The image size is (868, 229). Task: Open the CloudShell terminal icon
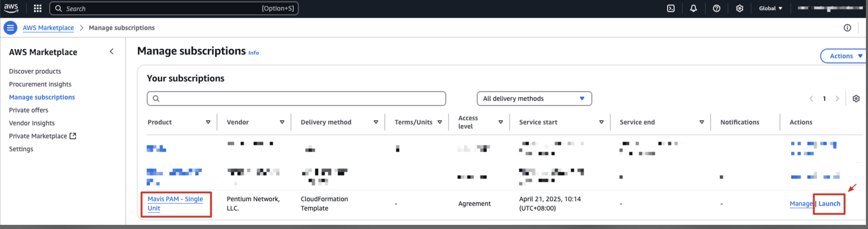(x=671, y=8)
